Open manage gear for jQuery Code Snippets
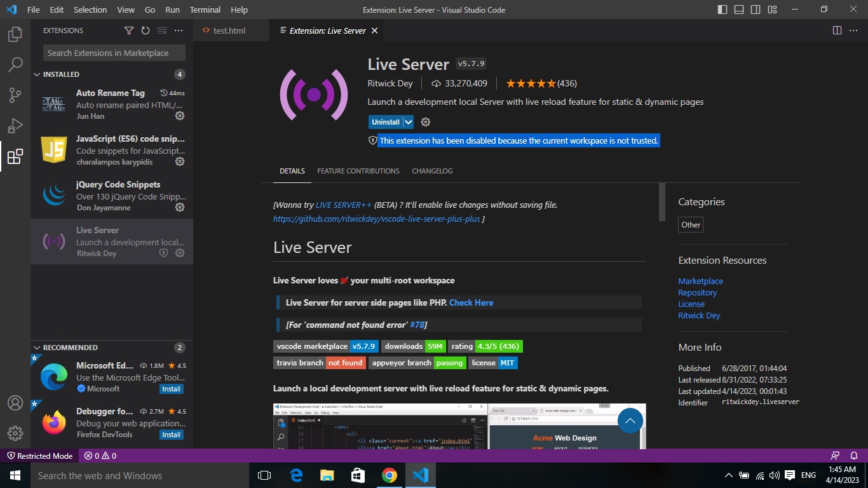 pyautogui.click(x=180, y=207)
